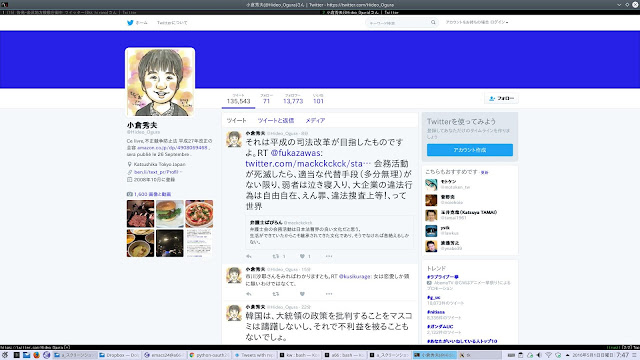The width and height of the screenshot is (640, 360).
Task: Open the amazon.co.jp link in the bio
Action: tap(172, 148)
